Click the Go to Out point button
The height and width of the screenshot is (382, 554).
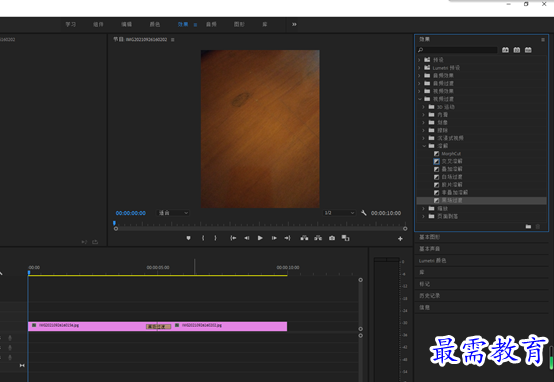[x=288, y=238]
